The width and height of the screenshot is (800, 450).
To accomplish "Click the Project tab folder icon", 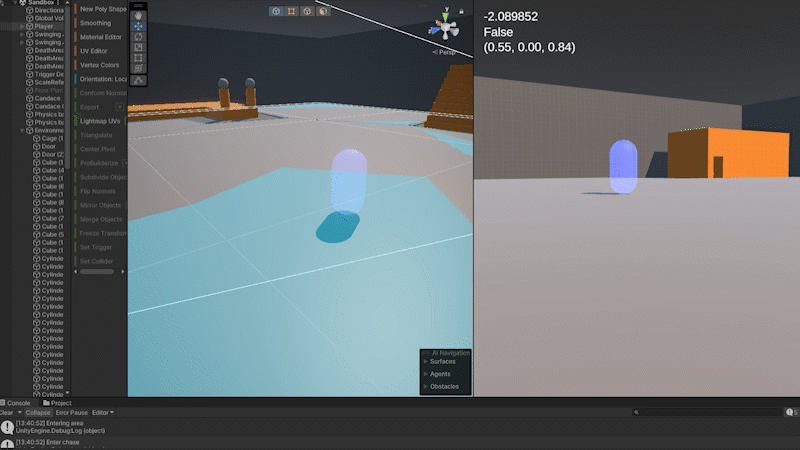I will coord(46,403).
